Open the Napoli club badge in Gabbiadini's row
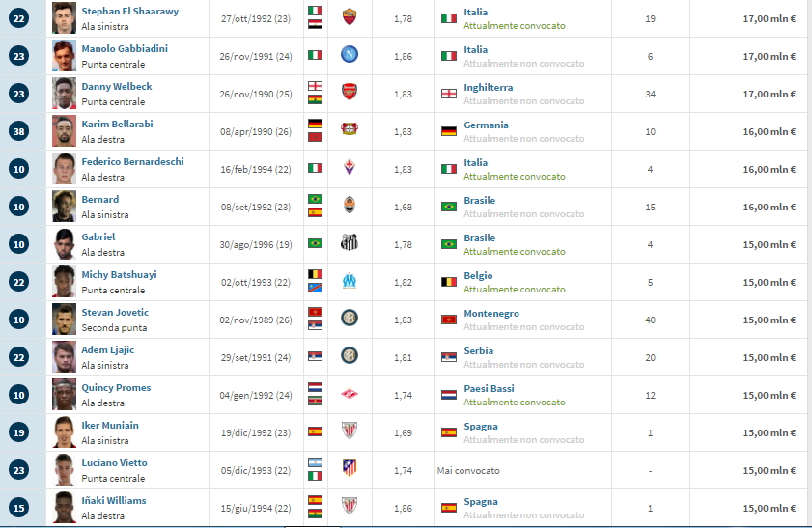Viewport: 812px width, 528px height. tap(350, 54)
